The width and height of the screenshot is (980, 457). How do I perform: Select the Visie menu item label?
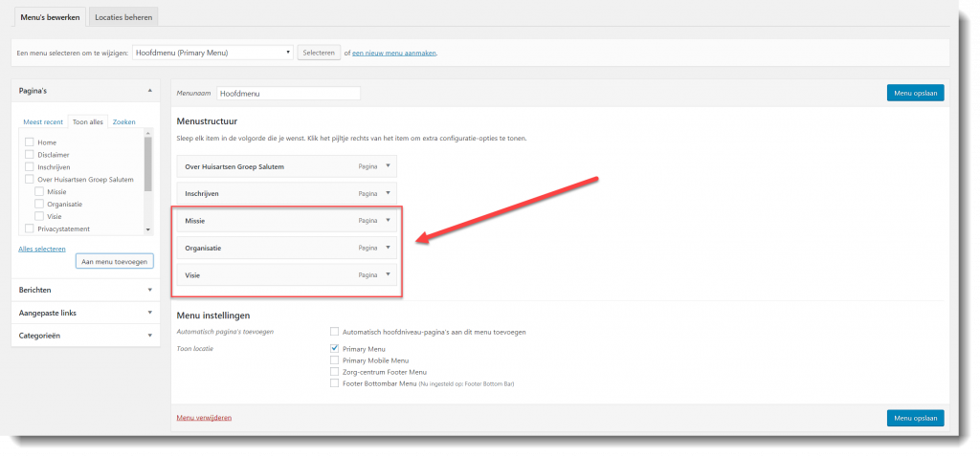coord(192,274)
